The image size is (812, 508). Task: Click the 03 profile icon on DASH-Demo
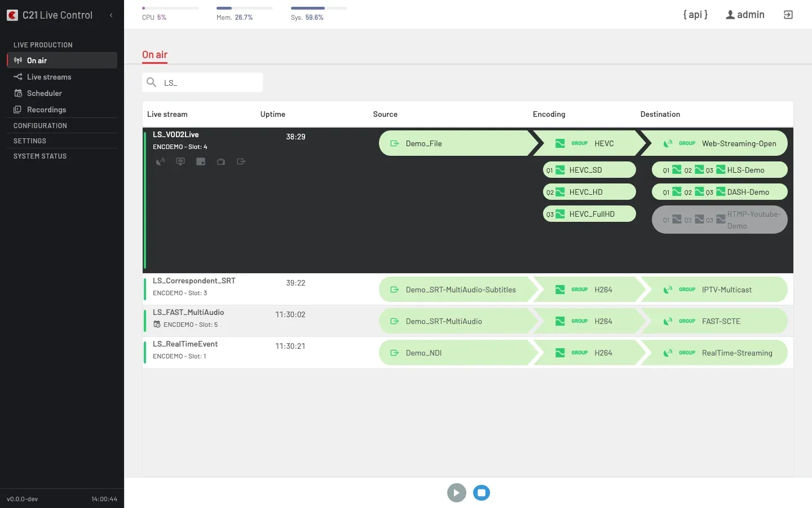tap(721, 192)
